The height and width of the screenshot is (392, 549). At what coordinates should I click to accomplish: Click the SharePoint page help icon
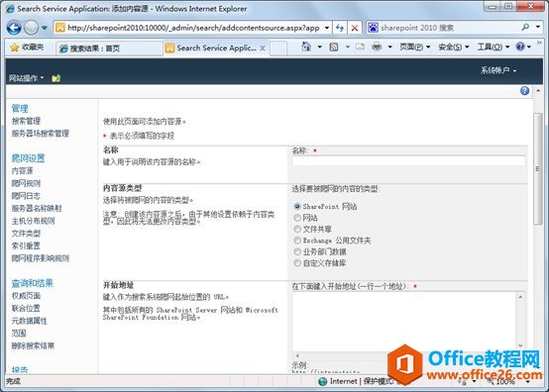pos(524,91)
